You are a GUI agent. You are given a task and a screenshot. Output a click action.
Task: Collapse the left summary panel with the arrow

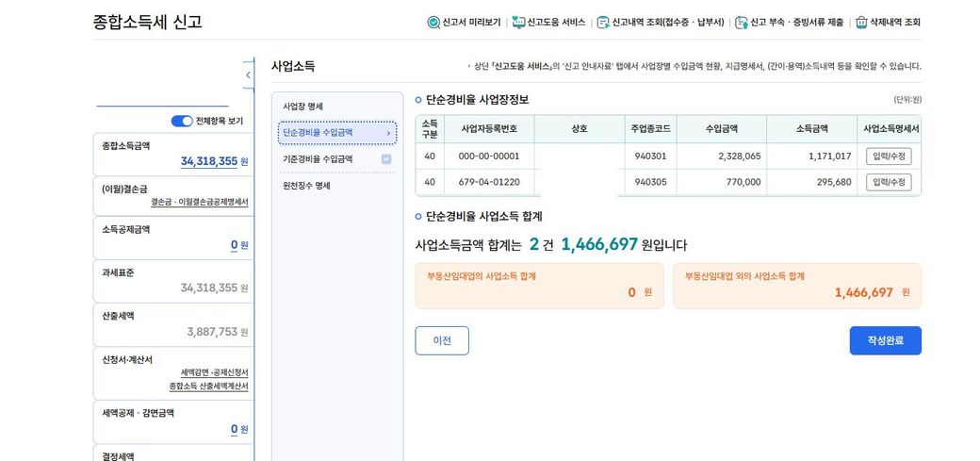pyautogui.click(x=248, y=74)
